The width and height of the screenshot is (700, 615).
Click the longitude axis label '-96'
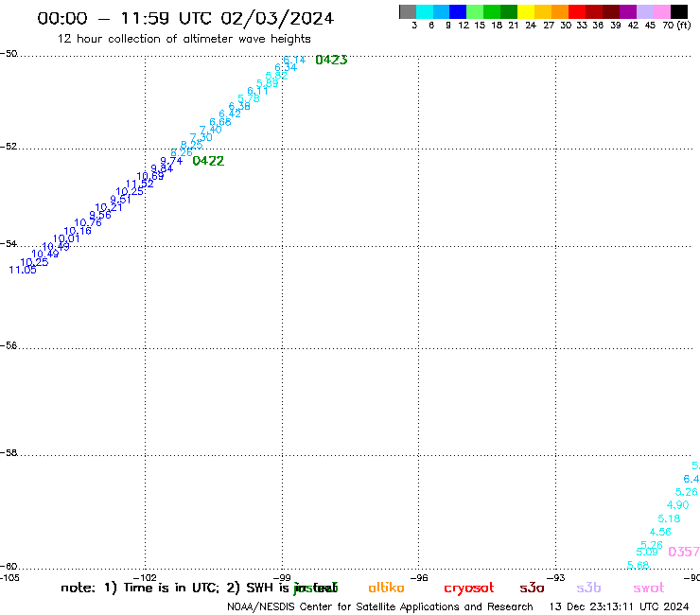[x=419, y=578]
